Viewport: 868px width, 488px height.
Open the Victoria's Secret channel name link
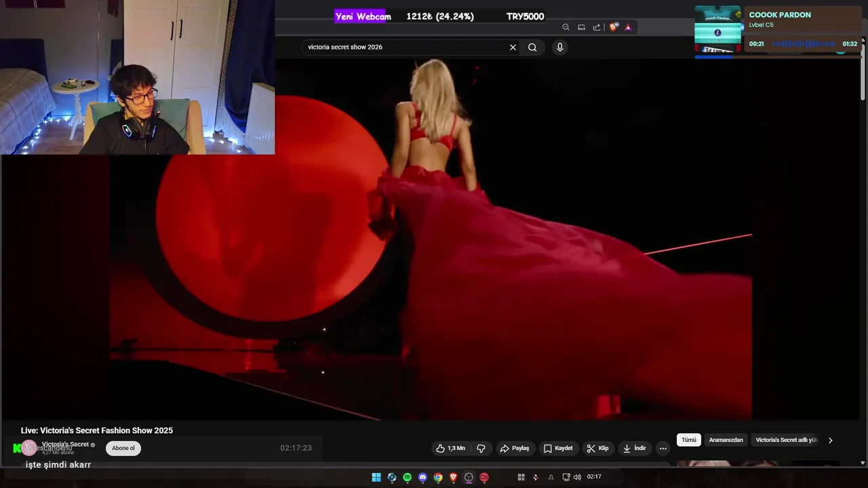point(65,445)
